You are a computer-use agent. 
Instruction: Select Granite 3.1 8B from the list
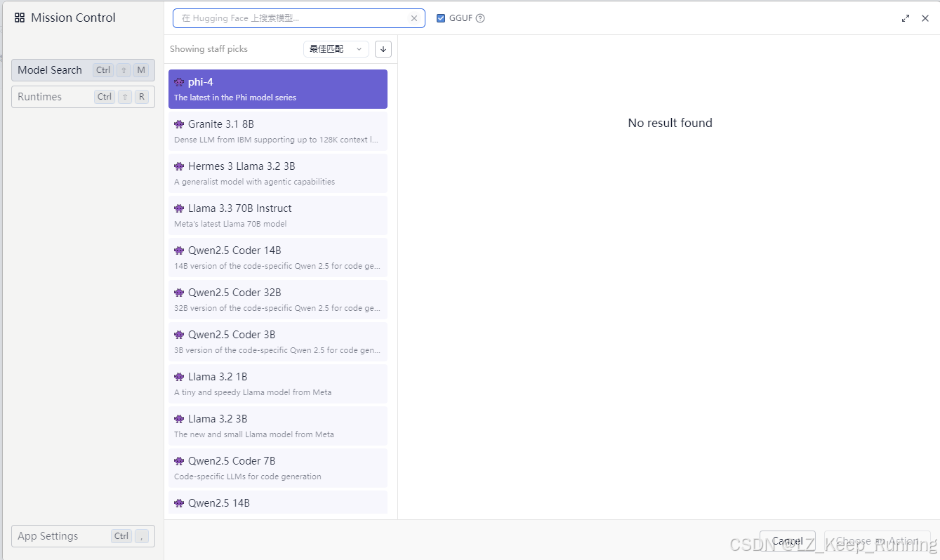coord(278,131)
